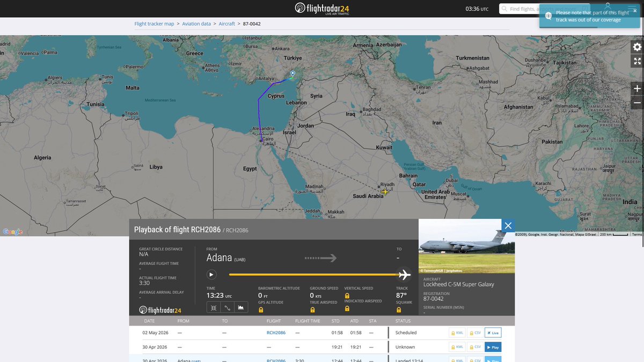Viewport: 644px width, 362px height.
Task: Toggle fullscreen map view
Action: (637, 61)
